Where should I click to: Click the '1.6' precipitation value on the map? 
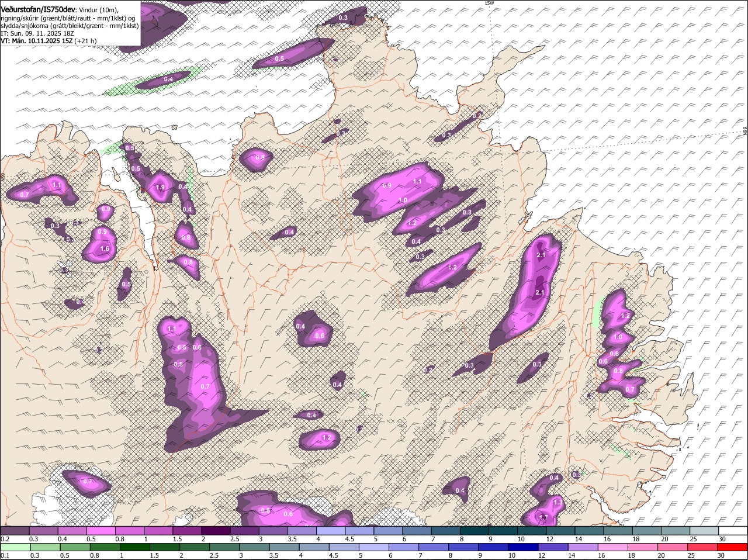point(105,248)
